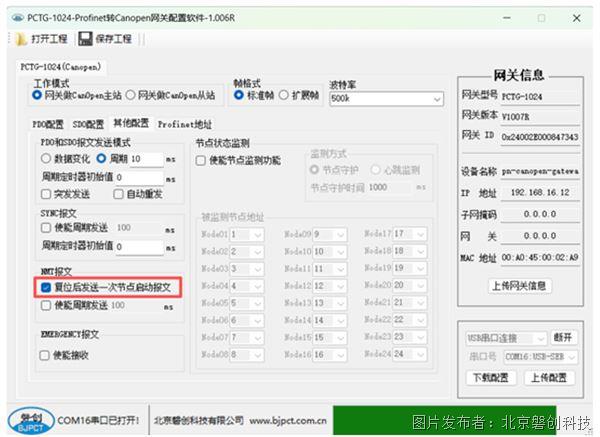
Task: Toggle NMT报文 使能周期发送 checkbox
Action: pos(46,305)
